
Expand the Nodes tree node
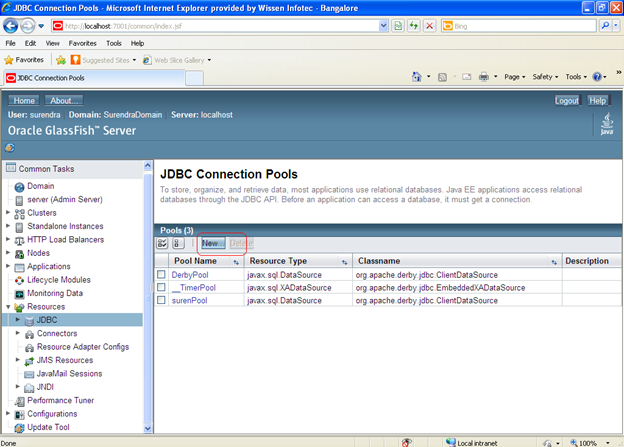[x=8, y=252]
